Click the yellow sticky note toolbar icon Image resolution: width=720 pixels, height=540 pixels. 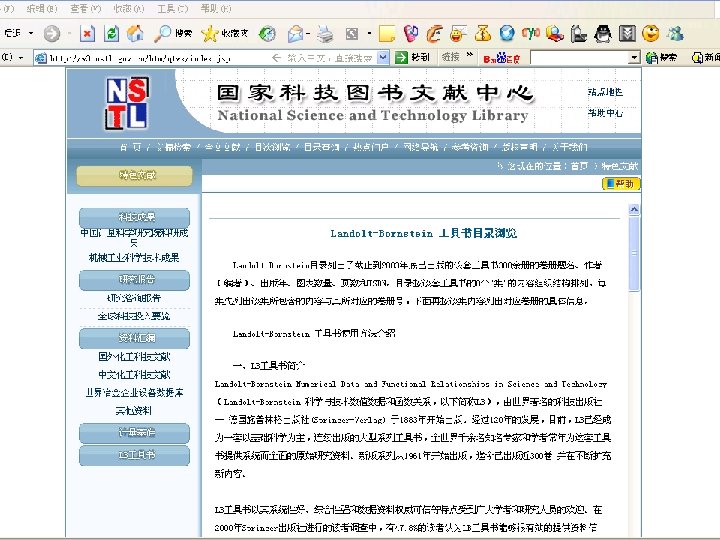(387, 34)
